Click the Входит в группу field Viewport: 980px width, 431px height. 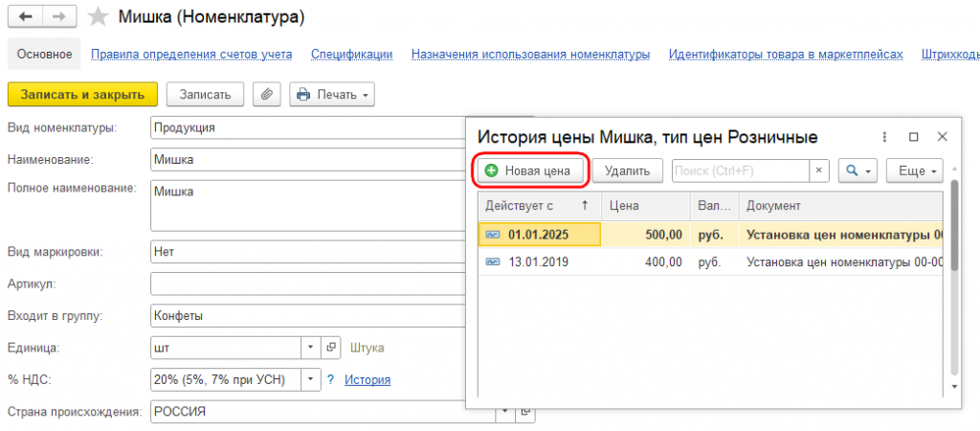click(x=308, y=316)
